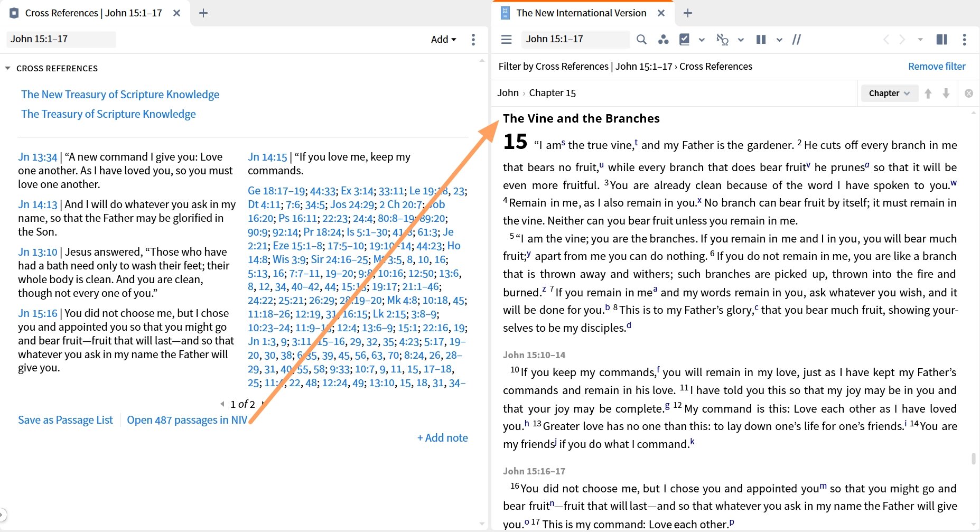Expand the interlinear options dropdown arrow

[741, 40]
